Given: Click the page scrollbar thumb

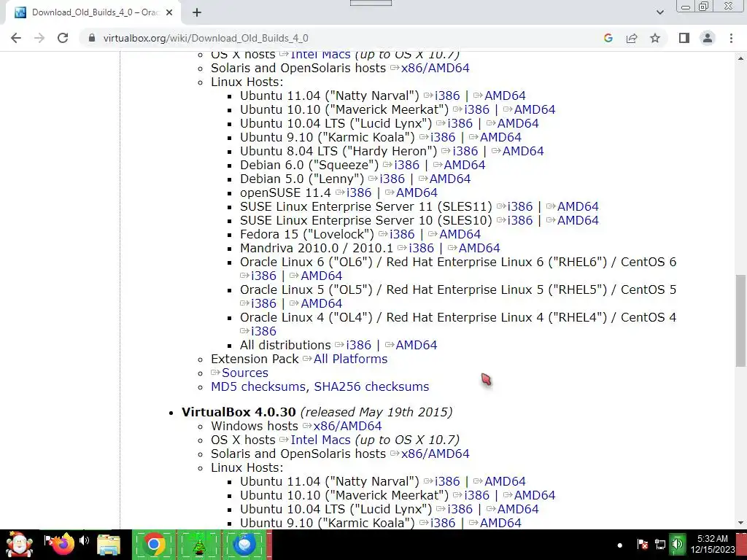Looking at the screenshot, I should [x=741, y=321].
